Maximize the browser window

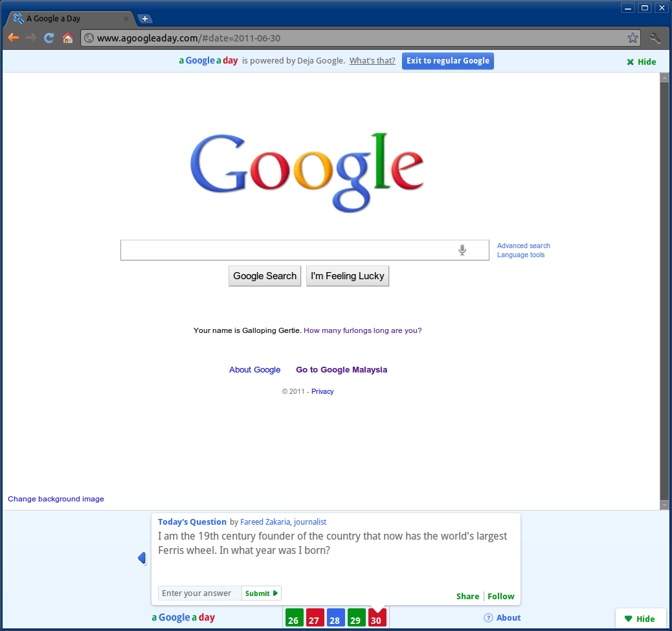coord(645,8)
